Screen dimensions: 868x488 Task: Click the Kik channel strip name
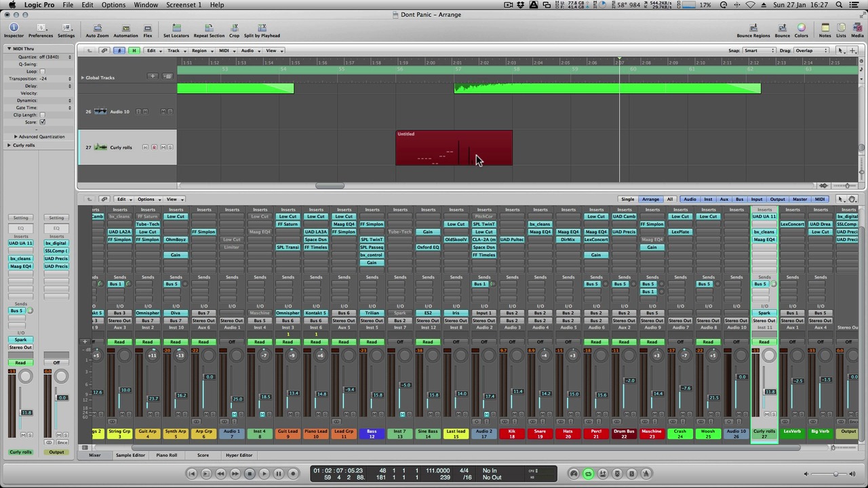[512, 434]
